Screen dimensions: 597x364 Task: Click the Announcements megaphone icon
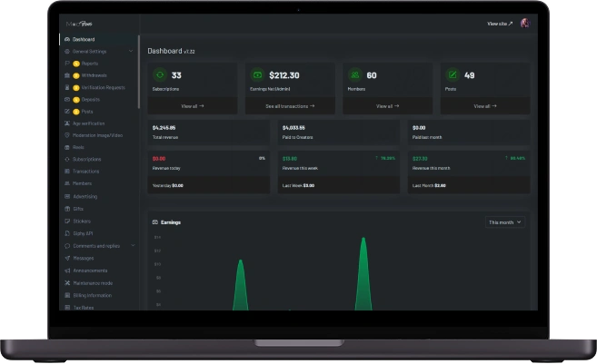(x=67, y=271)
